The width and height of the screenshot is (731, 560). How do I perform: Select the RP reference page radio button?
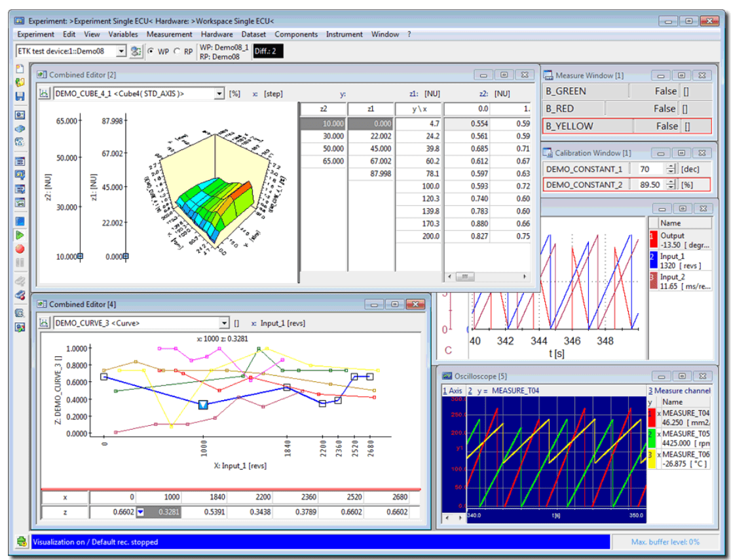pos(177,51)
